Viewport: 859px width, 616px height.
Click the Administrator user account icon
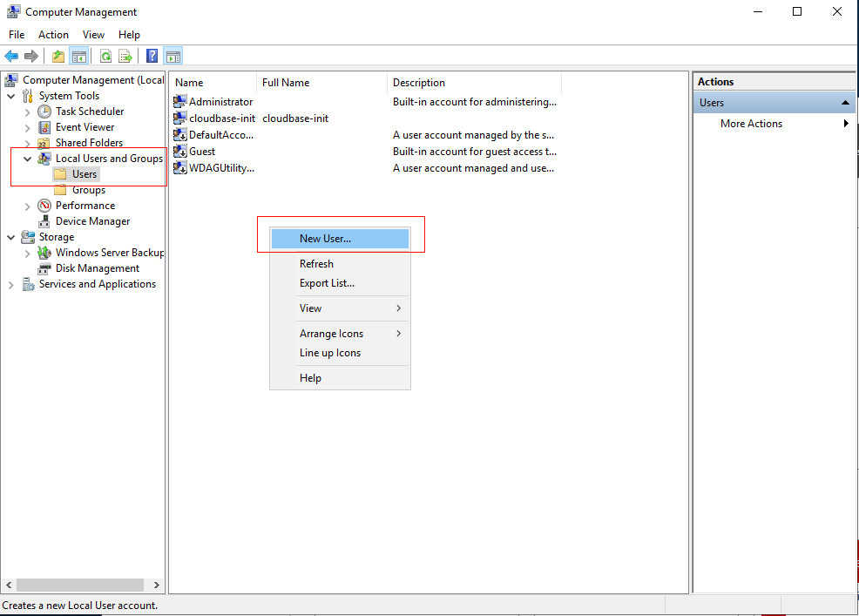[180, 101]
